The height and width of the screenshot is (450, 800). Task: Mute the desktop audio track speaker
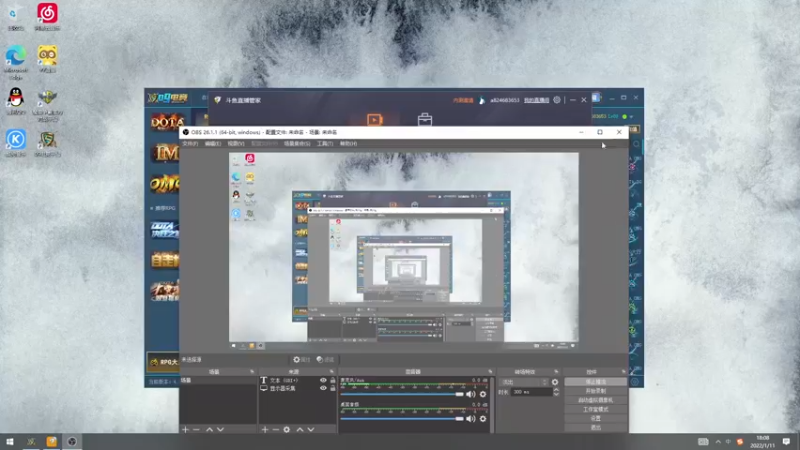coord(470,419)
